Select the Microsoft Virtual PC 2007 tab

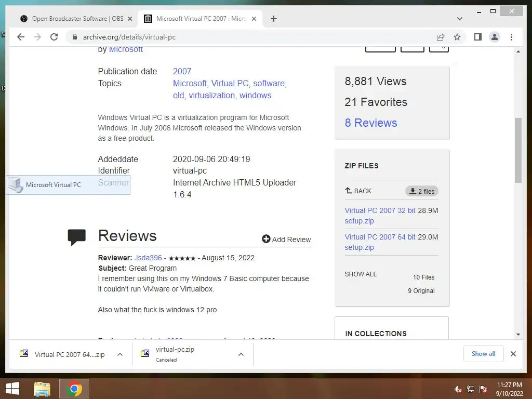coord(200,19)
